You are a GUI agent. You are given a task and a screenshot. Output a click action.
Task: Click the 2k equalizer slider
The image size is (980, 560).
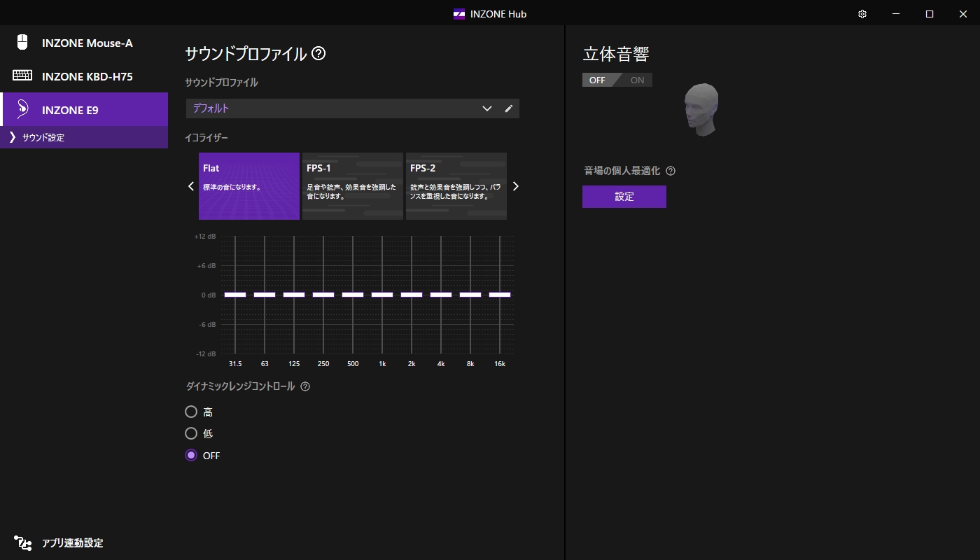[x=412, y=295]
